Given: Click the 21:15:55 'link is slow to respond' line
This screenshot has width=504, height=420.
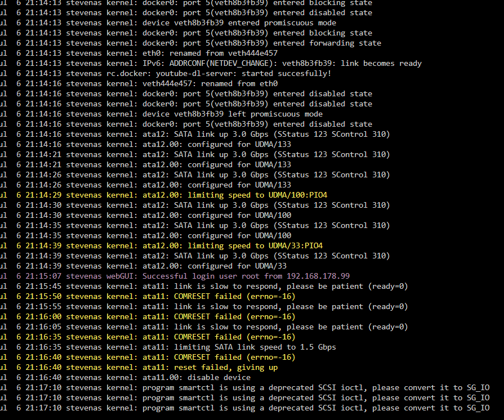Looking at the screenshot, I should pyautogui.click(x=204, y=306).
